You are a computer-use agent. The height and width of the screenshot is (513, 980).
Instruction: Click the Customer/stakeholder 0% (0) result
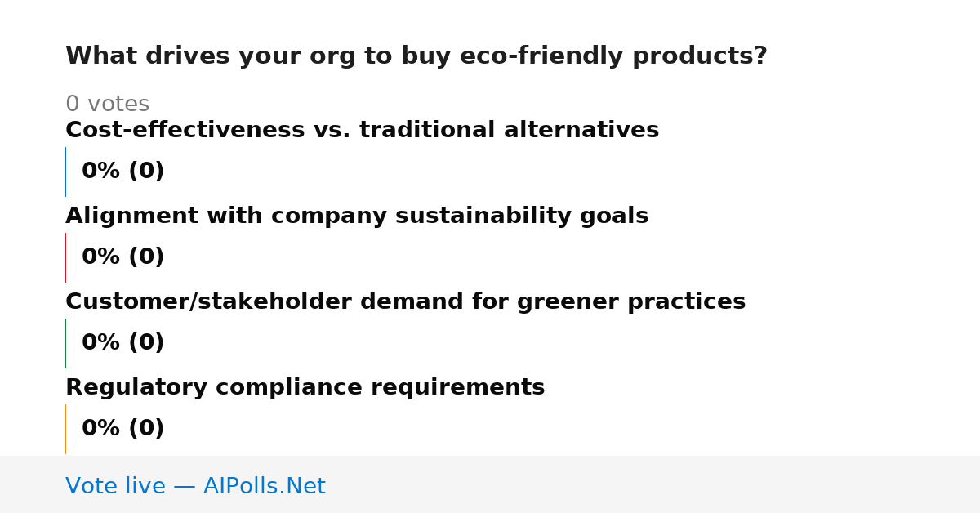[122, 343]
